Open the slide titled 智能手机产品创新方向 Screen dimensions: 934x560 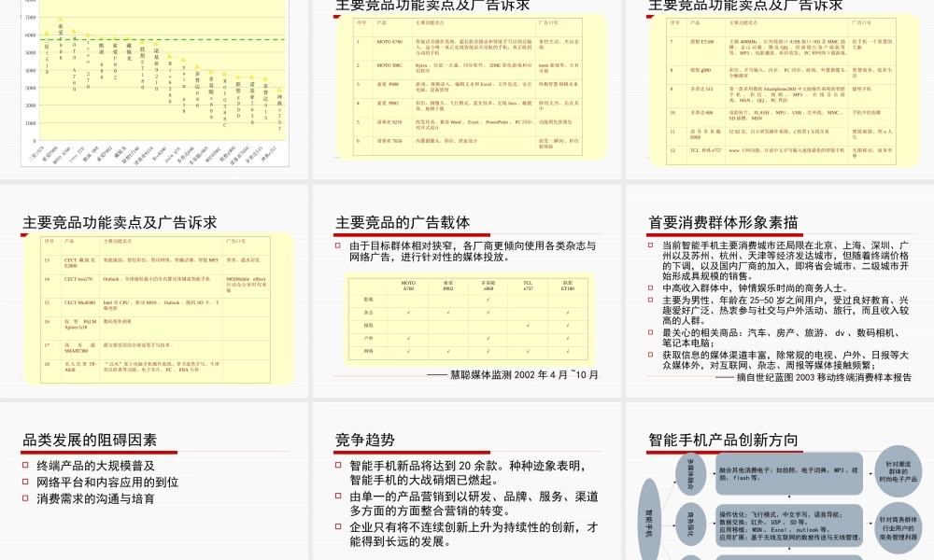[x=780, y=481]
